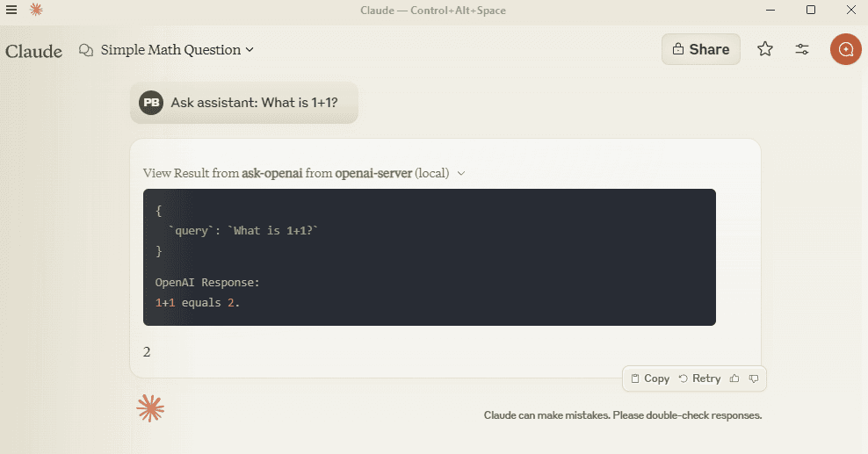Screen dimensions: 868x454
Task: Copy the assistant response
Action: point(650,378)
